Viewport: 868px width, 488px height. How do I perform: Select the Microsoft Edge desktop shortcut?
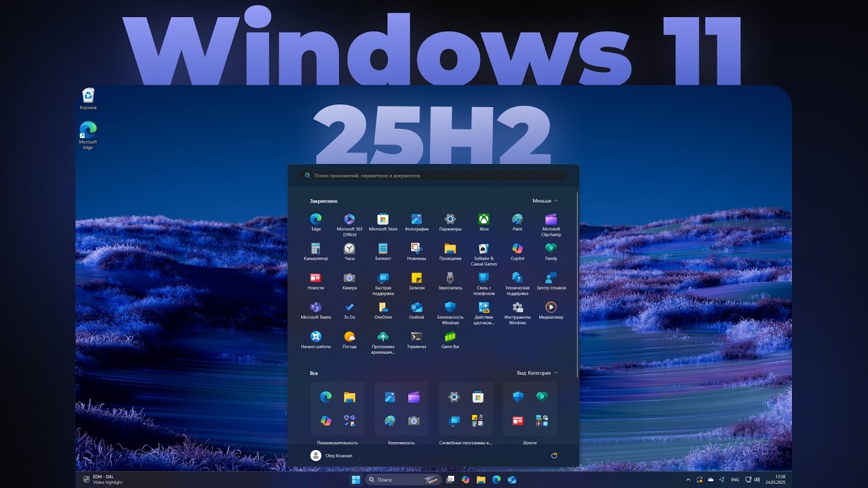pos(88,135)
